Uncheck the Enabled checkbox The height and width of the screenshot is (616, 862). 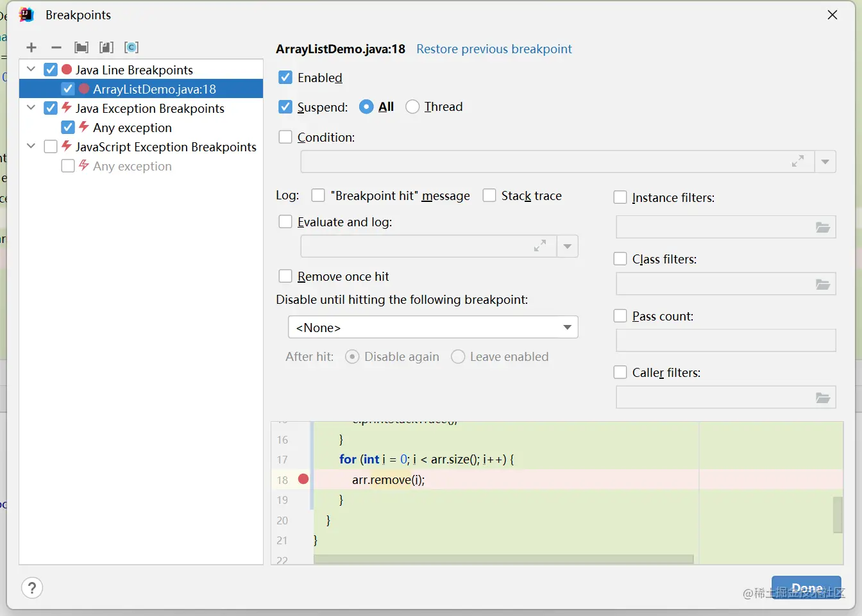pyautogui.click(x=286, y=78)
